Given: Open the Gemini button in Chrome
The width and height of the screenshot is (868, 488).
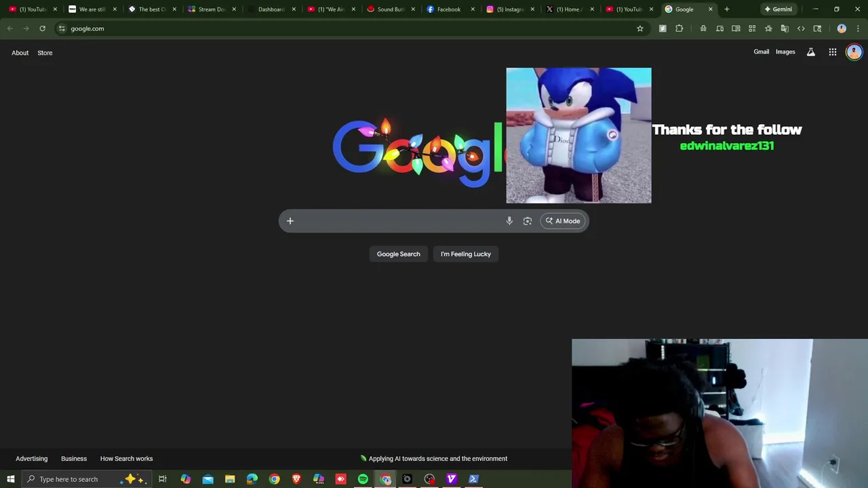Looking at the screenshot, I should point(778,9).
